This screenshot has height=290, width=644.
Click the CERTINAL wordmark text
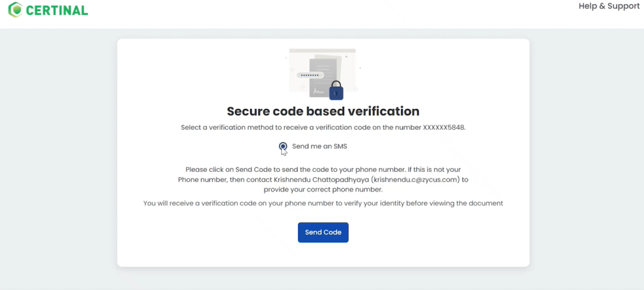pyautogui.click(x=57, y=10)
